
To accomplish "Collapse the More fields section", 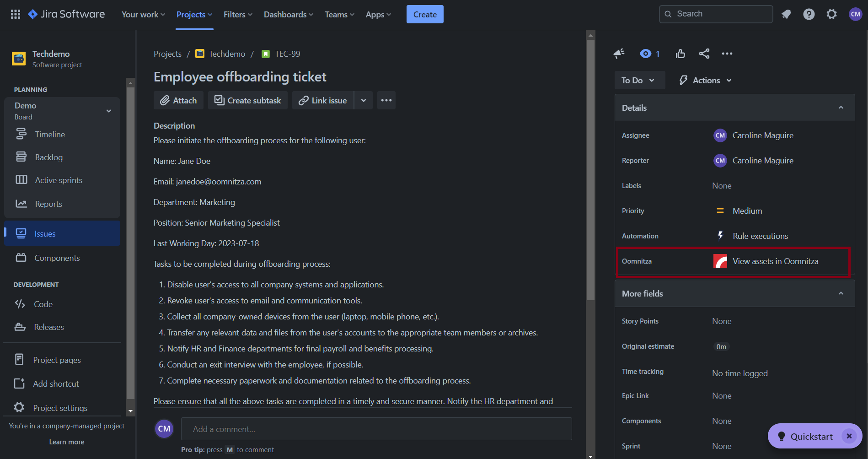I will 841,294.
